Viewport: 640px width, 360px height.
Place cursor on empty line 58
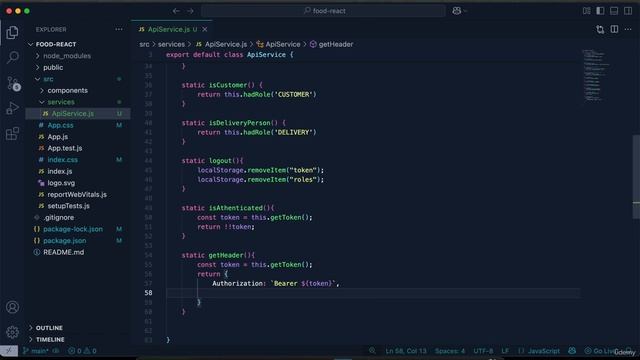373,293
